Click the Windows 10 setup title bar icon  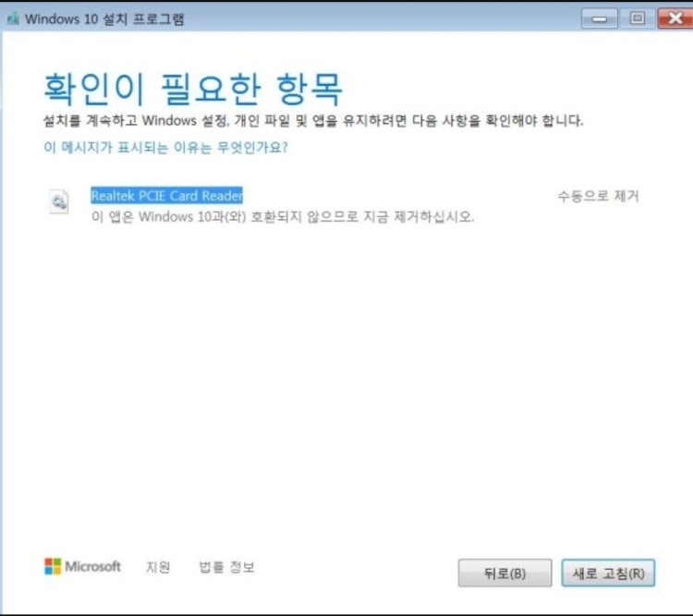click(x=13, y=18)
